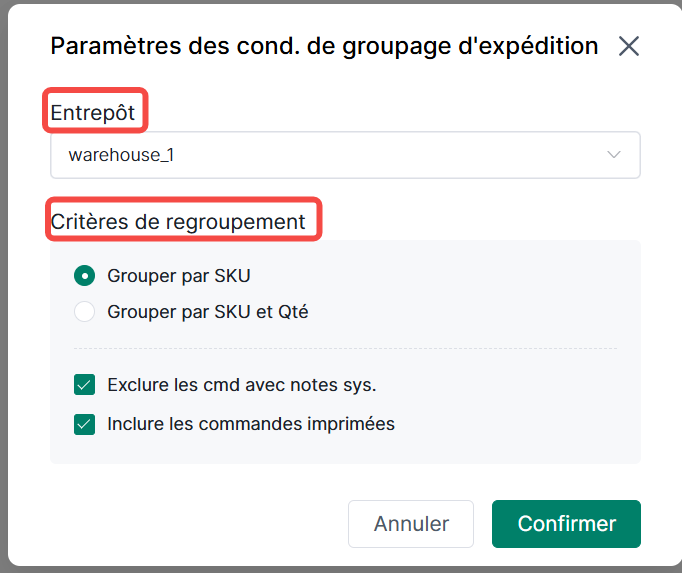682x573 pixels.
Task: Click the 'Inclure les commandes imprimées' label text
Action: [x=251, y=424]
